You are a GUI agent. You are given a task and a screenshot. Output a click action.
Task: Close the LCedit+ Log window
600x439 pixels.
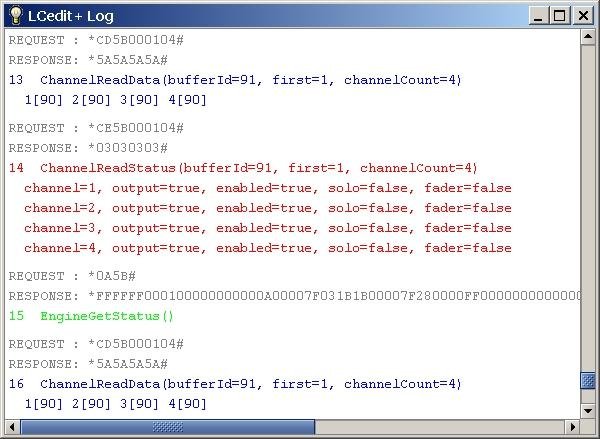click(583, 16)
